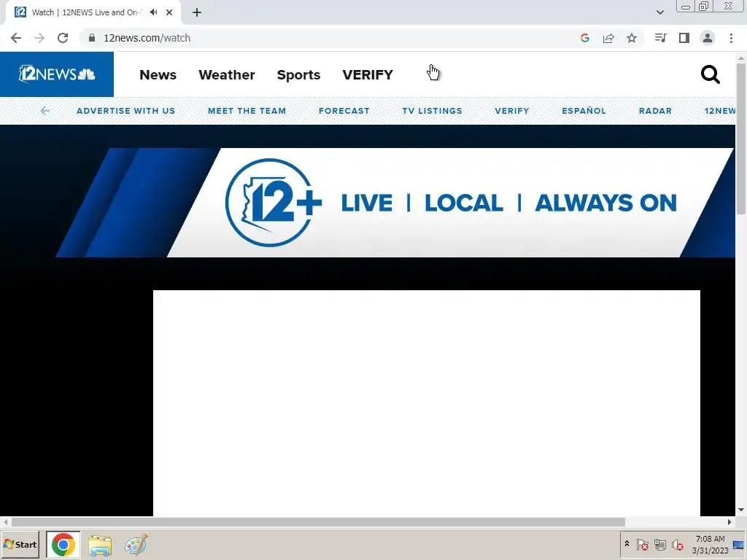Click network tray icon
This screenshot has height=560, width=747.
pyautogui.click(x=659, y=545)
